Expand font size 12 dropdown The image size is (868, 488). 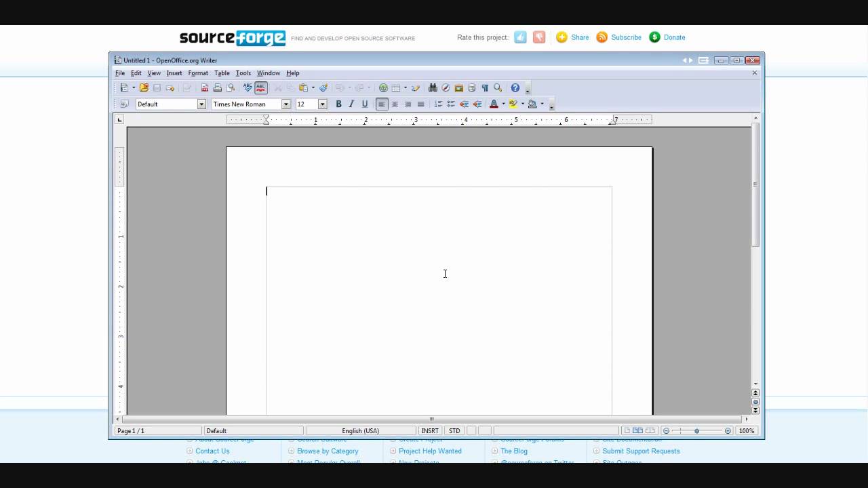[323, 104]
